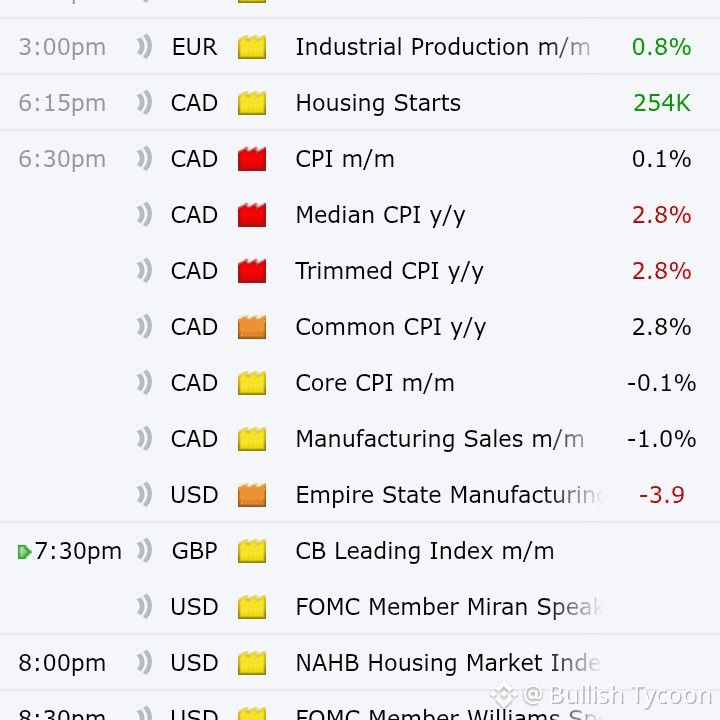The image size is (720, 720).
Task: Expand the NAHB Housing Market Index row
Action: click(447, 663)
